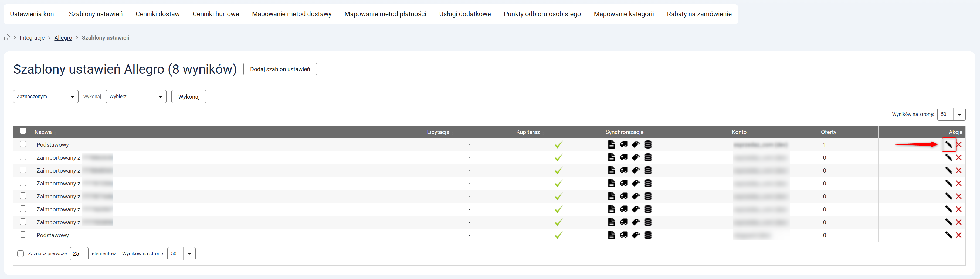This screenshot has height=279, width=980.
Task: Open the 'Mapowanie kategorii' tab
Action: 623,14
